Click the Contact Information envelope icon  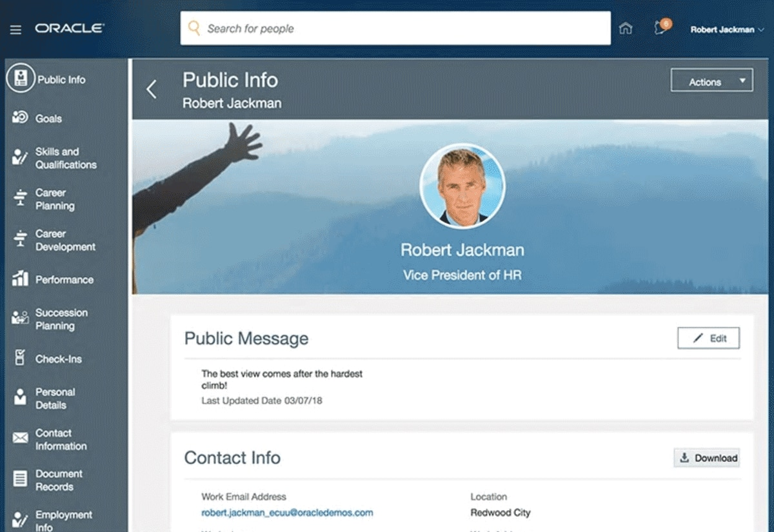pyautogui.click(x=20, y=439)
